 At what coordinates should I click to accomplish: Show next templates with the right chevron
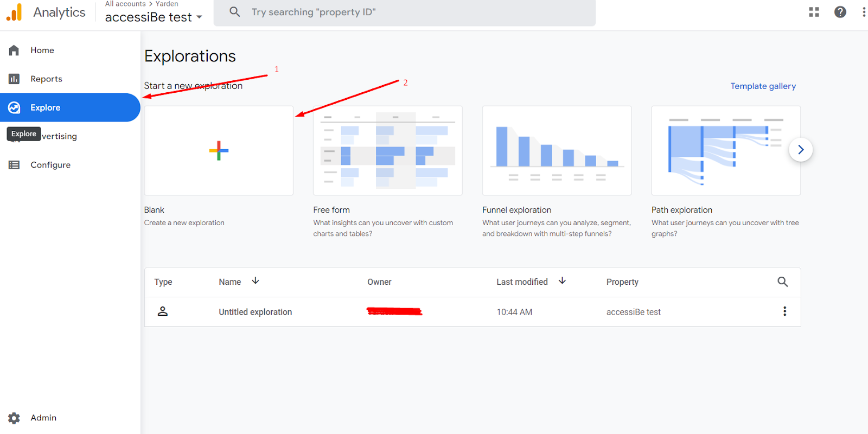(x=800, y=150)
